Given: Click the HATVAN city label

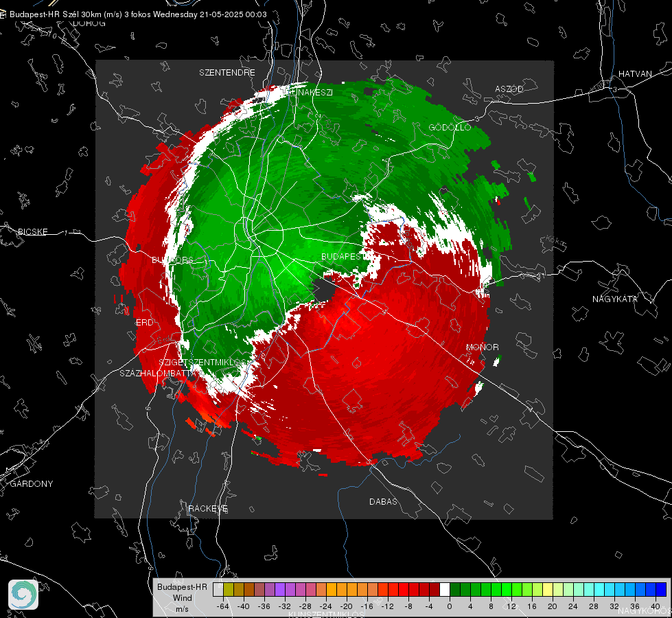Looking at the screenshot, I should click(x=635, y=73).
